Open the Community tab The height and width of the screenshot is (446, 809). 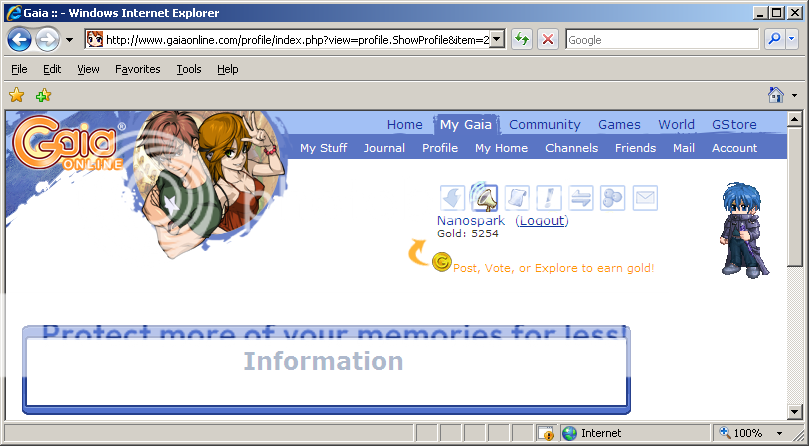click(545, 125)
